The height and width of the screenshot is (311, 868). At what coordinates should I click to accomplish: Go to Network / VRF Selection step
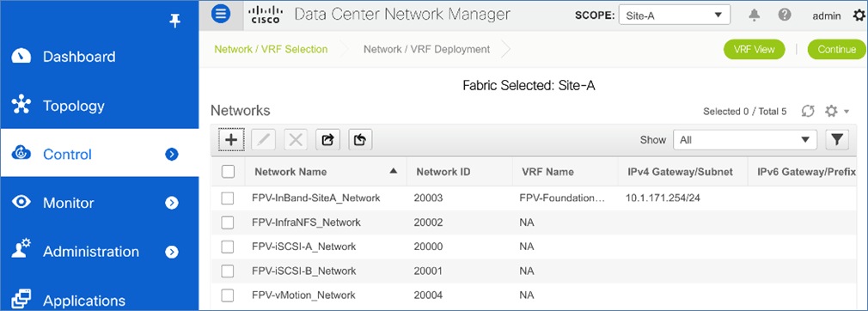point(271,49)
